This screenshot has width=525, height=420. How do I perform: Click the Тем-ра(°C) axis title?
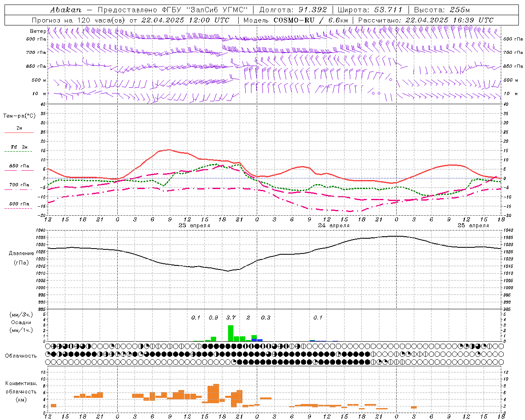[x=19, y=116]
